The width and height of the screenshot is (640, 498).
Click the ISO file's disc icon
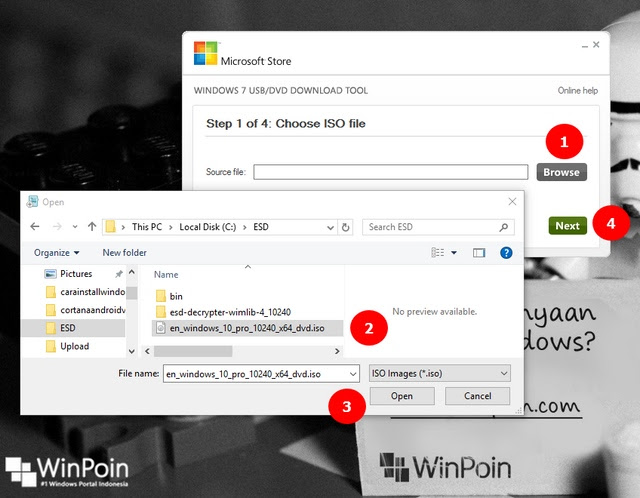(x=161, y=328)
